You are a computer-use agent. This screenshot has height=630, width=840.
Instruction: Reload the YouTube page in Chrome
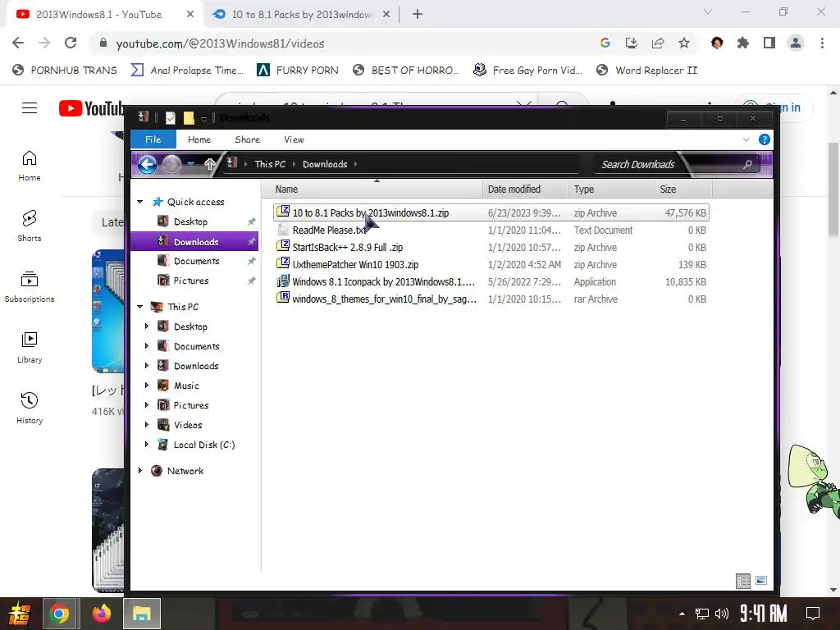[71, 43]
